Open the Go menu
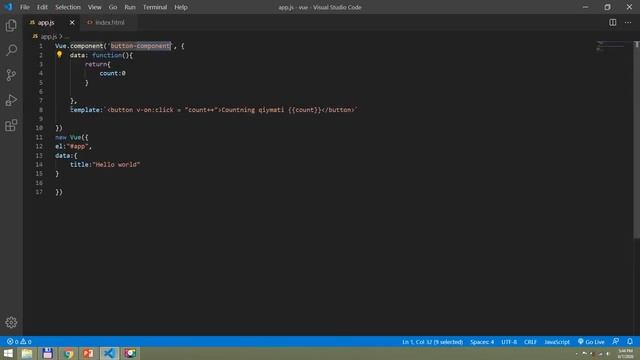This screenshot has width=640, height=360. point(113,7)
